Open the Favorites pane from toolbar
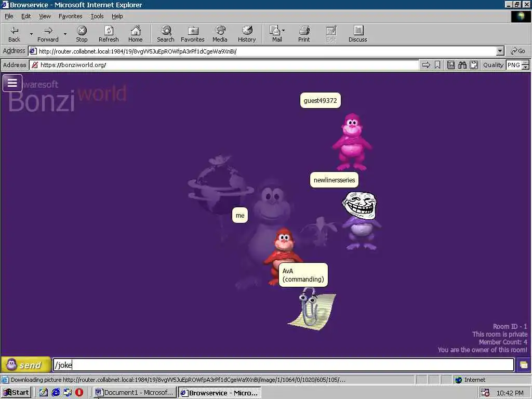Screen dimensions: 532x399 [193, 34]
